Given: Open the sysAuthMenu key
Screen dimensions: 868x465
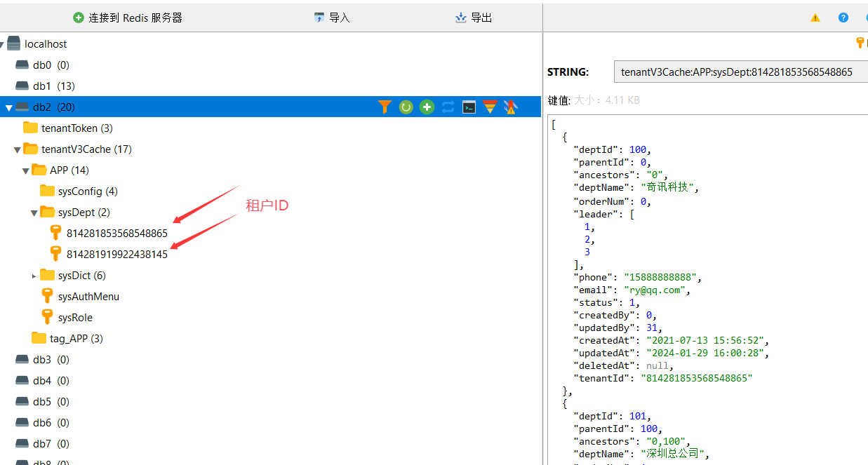Looking at the screenshot, I should pos(88,297).
